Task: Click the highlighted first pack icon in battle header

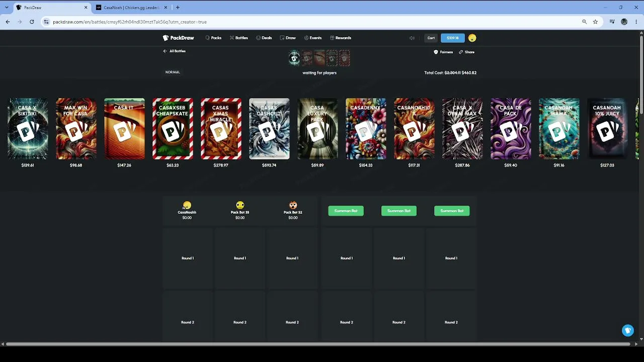Action: [294, 58]
